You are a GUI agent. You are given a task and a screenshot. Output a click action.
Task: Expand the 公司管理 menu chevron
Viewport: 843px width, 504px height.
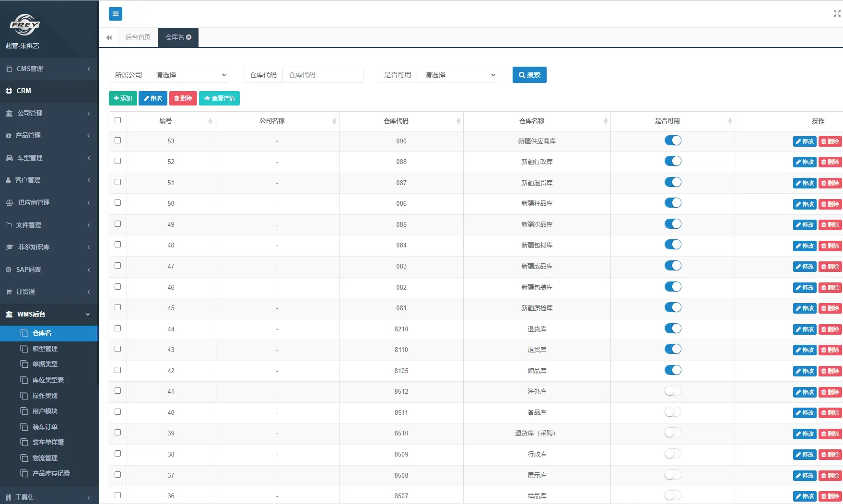click(x=89, y=114)
